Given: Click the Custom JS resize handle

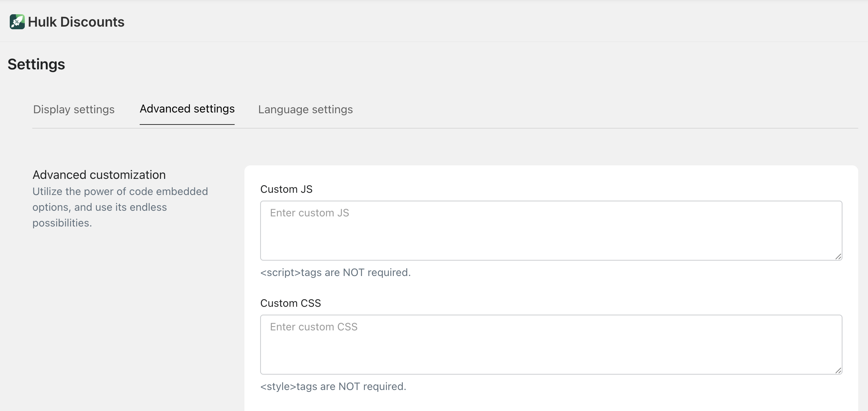Looking at the screenshot, I should (838, 256).
